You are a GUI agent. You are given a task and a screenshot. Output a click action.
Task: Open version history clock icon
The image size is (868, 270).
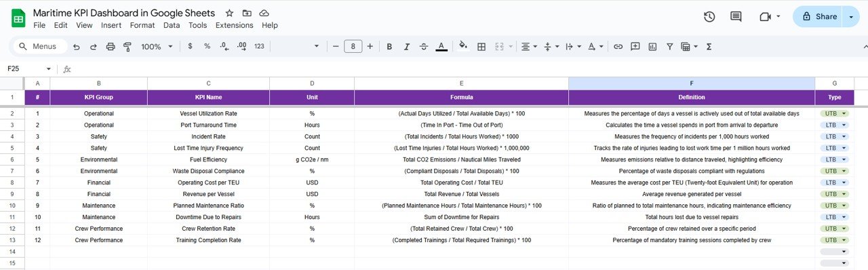[x=709, y=16]
